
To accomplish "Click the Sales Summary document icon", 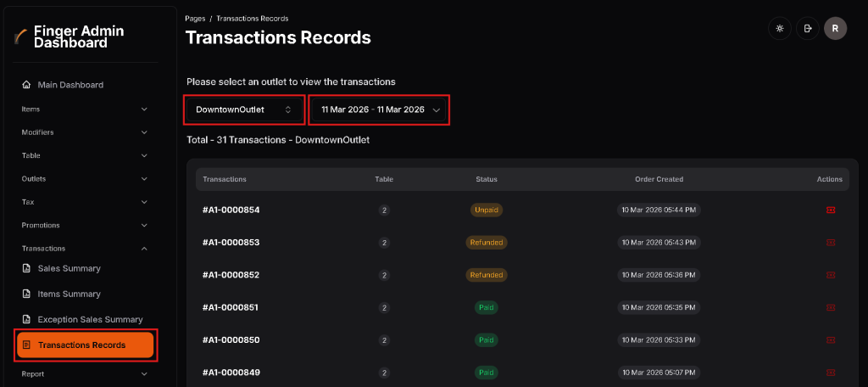I will (26, 268).
